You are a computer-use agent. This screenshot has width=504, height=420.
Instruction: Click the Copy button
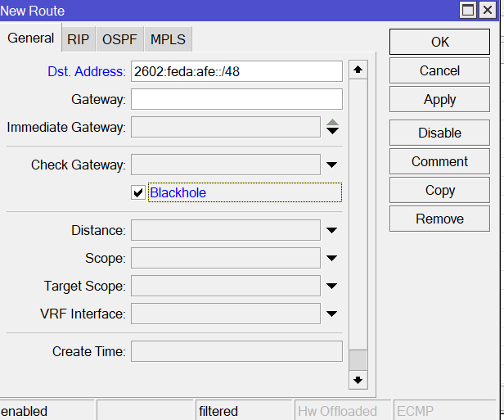pyautogui.click(x=439, y=190)
